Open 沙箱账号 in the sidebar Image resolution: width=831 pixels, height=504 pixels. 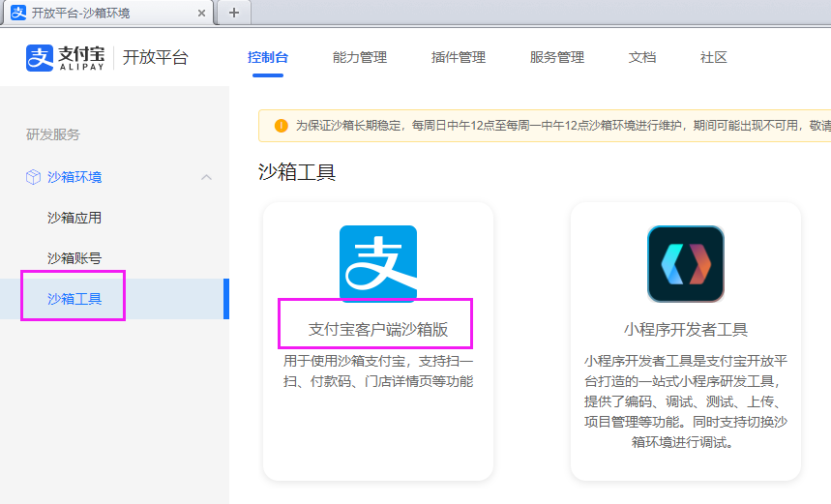(x=74, y=258)
